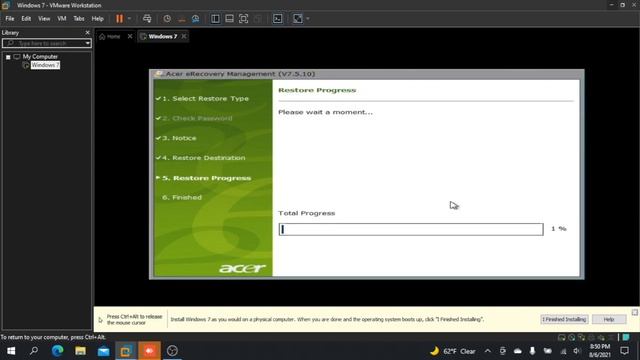Show hidden system tray icons chevron
This screenshot has height=360, width=640.
[x=488, y=351]
